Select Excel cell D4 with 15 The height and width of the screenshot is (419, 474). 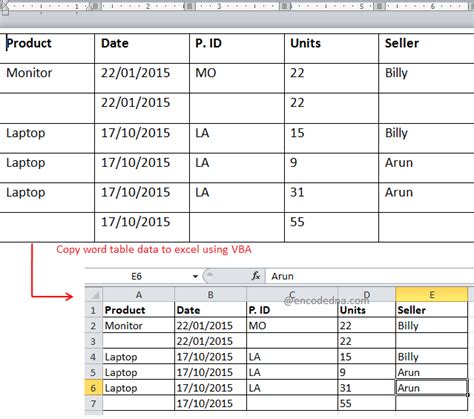point(367,357)
